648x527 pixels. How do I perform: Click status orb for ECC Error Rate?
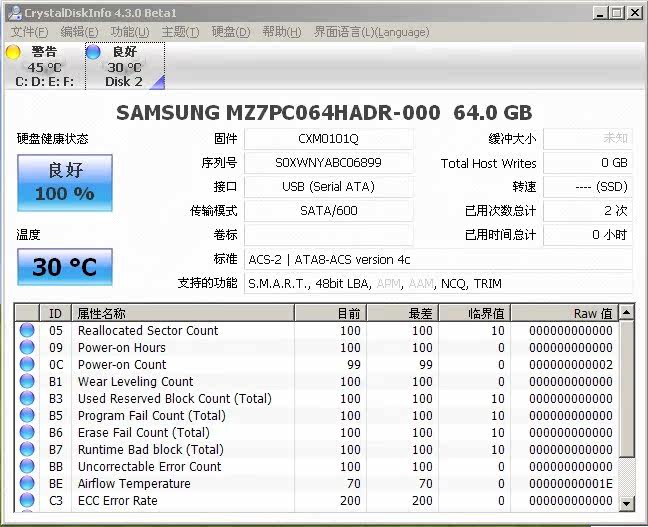(27, 501)
